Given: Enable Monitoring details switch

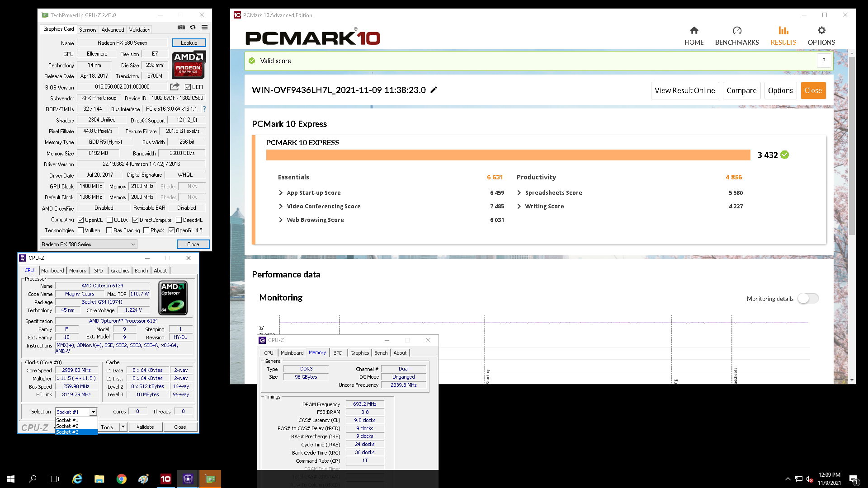Looking at the screenshot, I should point(808,299).
